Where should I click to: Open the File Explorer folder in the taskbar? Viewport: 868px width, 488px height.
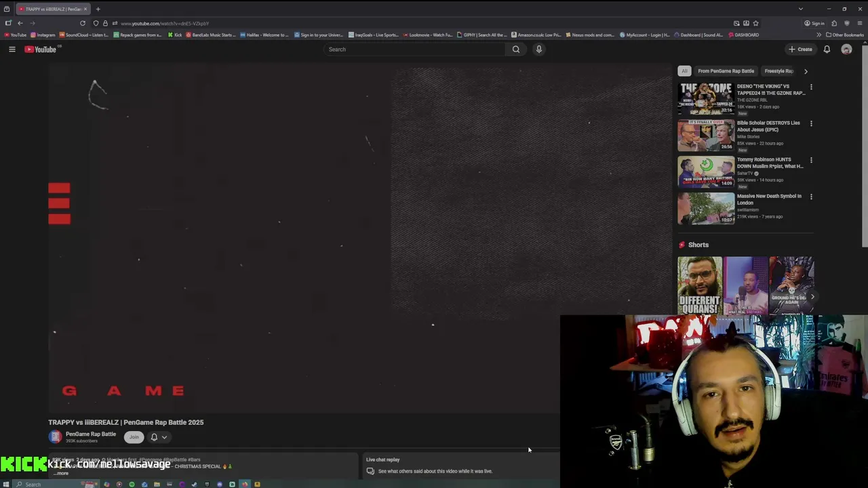(157, 484)
